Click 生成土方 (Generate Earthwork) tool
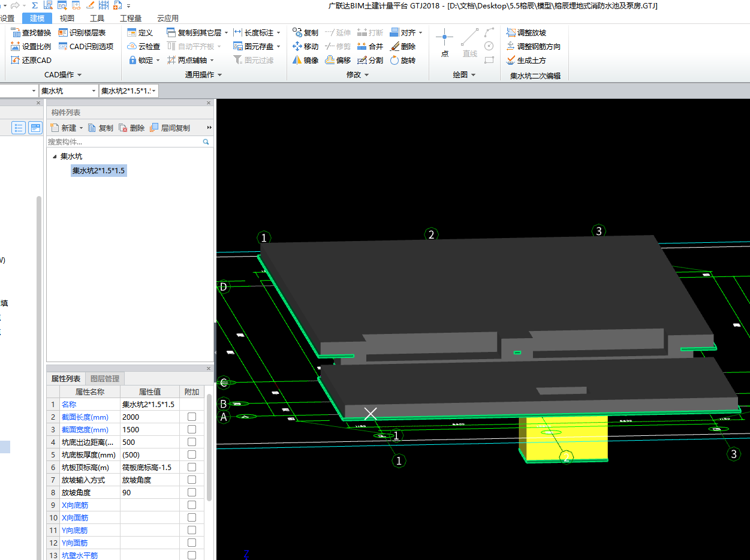Screen dimensions: 750x560 [x=526, y=60]
